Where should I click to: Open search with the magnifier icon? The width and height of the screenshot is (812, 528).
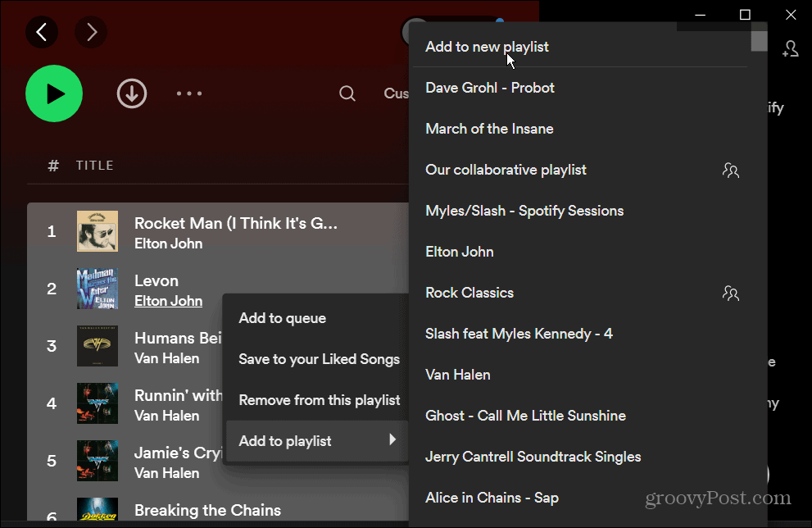click(x=347, y=93)
